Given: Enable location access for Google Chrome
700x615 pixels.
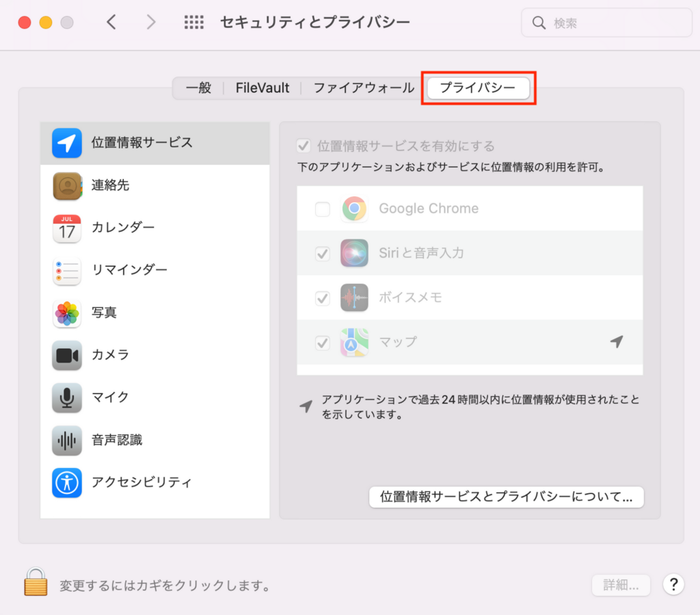Looking at the screenshot, I should [322, 209].
